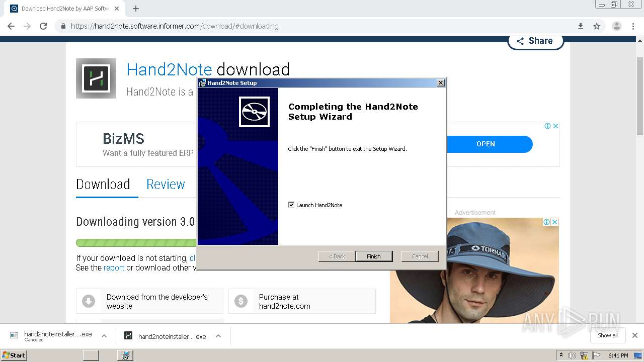The width and height of the screenshot is (644, 362).
Task: Go forward in the browser
Action: coord(27,26)
